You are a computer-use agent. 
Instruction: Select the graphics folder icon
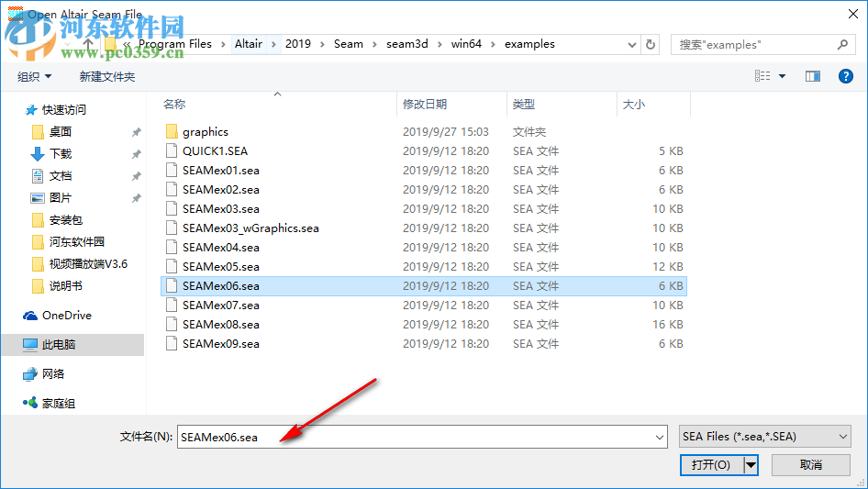point(172,132)
